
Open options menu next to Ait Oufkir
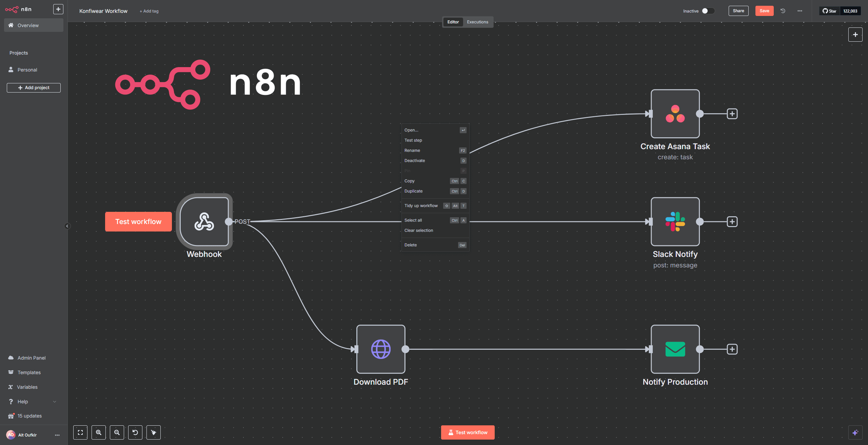(x=57, y=435)
